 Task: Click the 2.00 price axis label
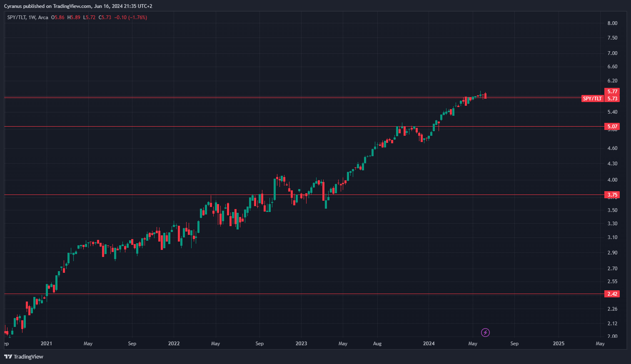point(612,336)
